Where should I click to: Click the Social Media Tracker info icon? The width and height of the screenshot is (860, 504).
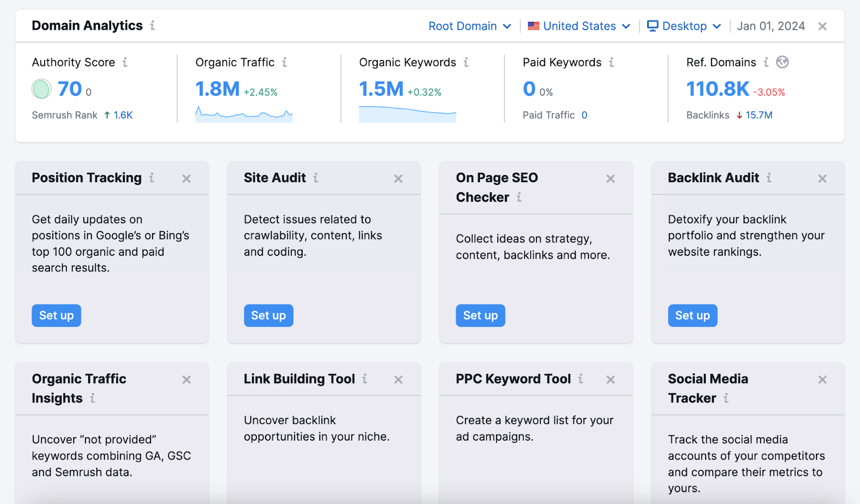coord(727,398)
